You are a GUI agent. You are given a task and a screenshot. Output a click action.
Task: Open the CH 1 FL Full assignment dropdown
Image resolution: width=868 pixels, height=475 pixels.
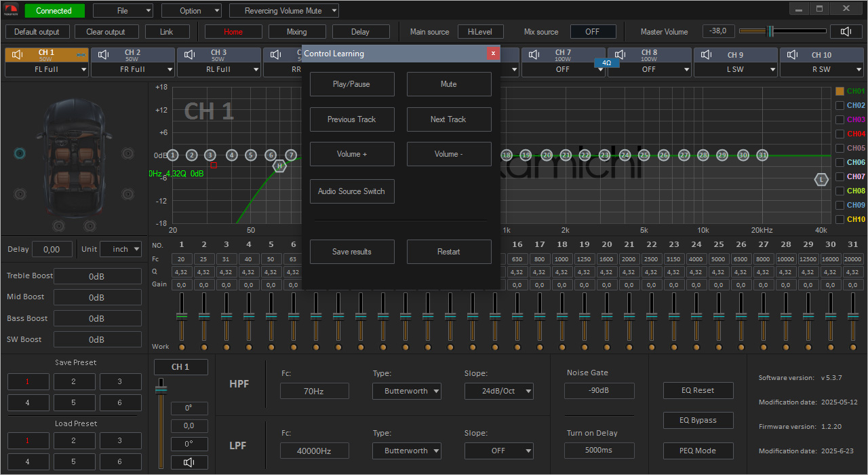[47, 69]
